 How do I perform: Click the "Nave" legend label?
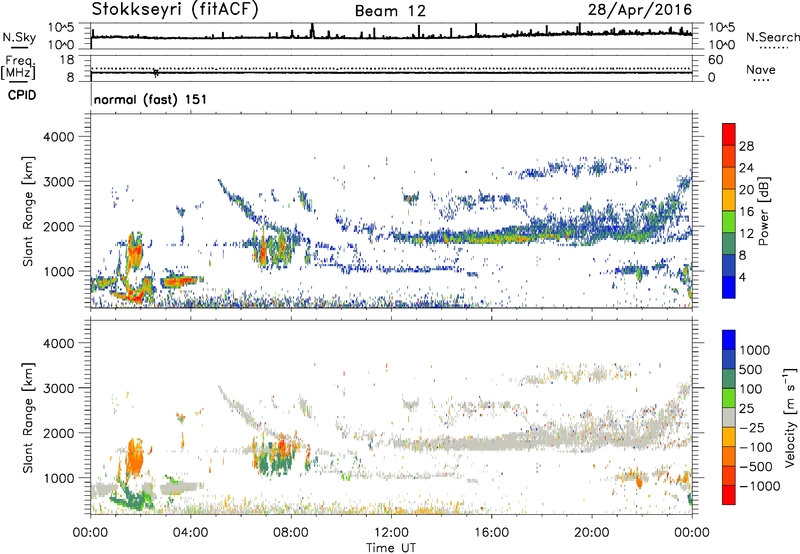(x=761, y=70)
